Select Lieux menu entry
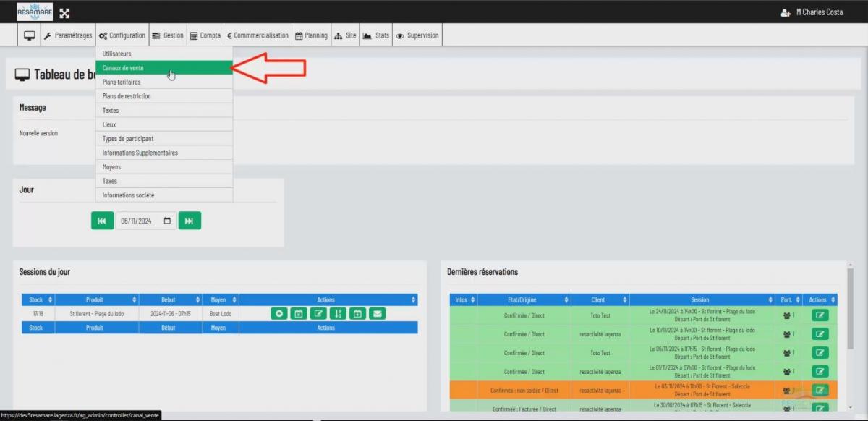The height and width of the screenshot is (421, 868). [164, 124]
